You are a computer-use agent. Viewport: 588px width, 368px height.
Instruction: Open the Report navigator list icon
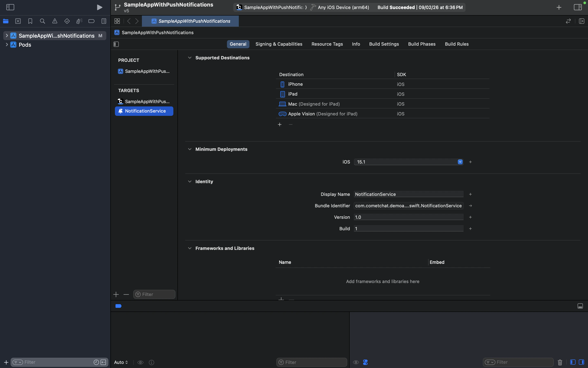coord(104,21)
